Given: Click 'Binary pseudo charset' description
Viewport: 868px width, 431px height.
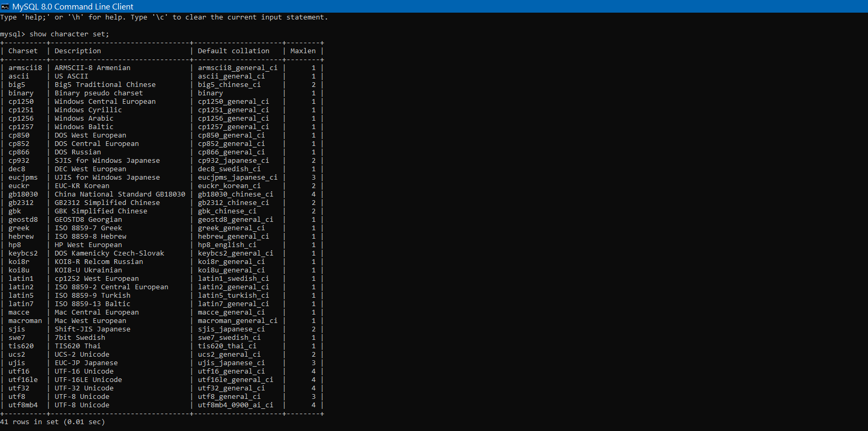Looking at the screenshot, I should pos(99,93).
